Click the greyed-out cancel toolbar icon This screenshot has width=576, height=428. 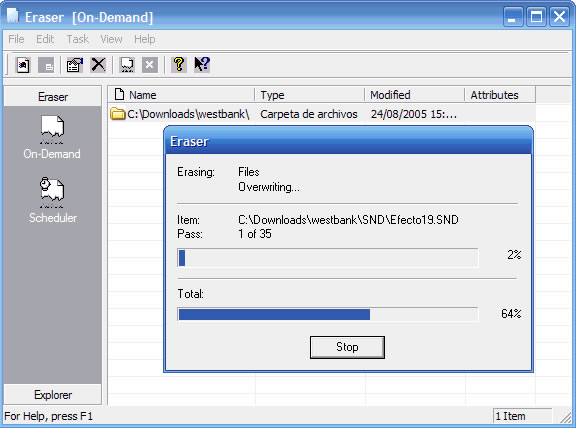[x=150, y=65]
